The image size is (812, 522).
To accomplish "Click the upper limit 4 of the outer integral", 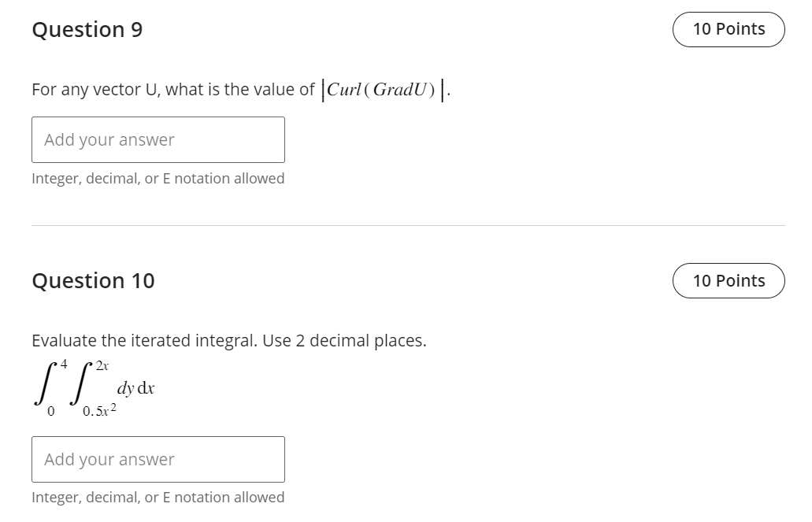I will click(x=64, y=365).
